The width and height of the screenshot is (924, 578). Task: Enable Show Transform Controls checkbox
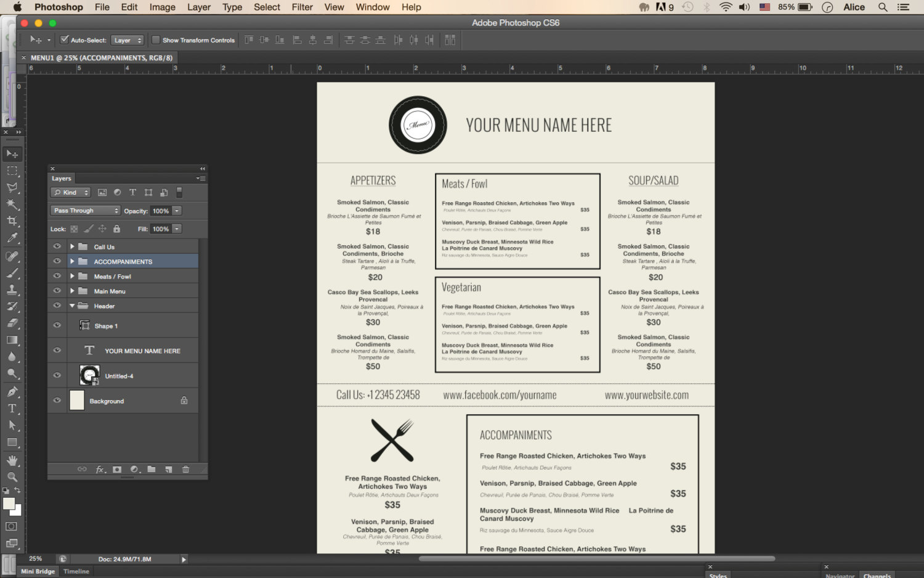pyautogui.click(x=156, y=40)
